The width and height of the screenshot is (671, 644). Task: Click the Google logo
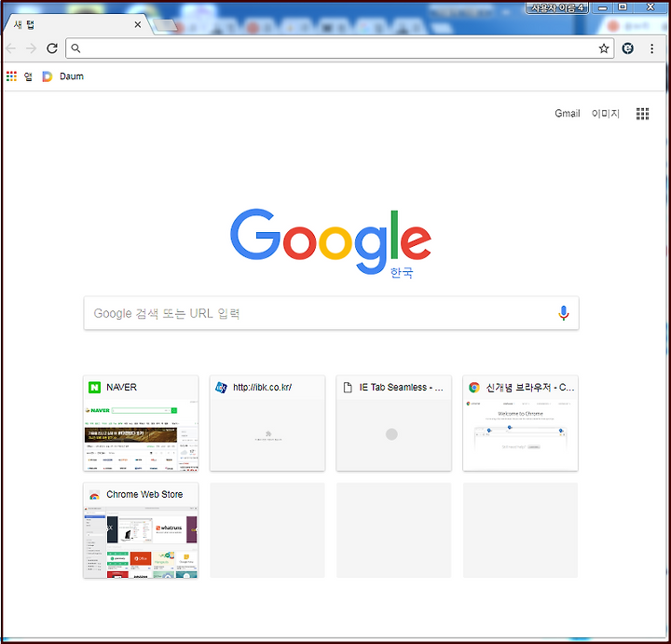pyautogui.click(x=331, y=241)
